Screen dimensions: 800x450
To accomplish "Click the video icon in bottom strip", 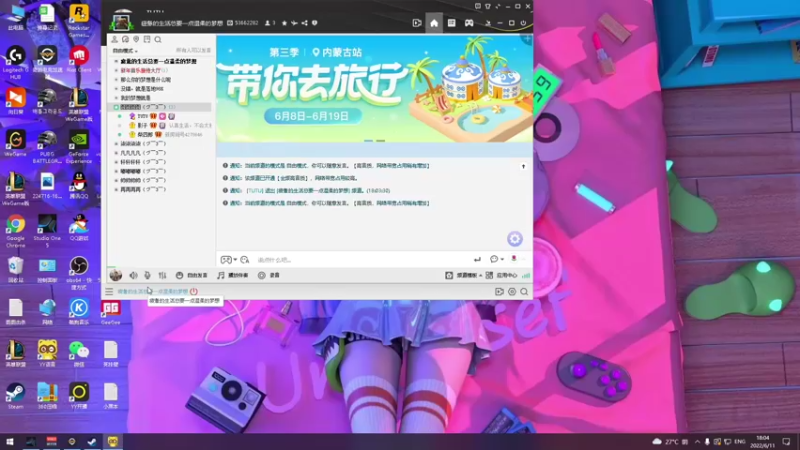I will pyautogui.click(x=499, y=292).
